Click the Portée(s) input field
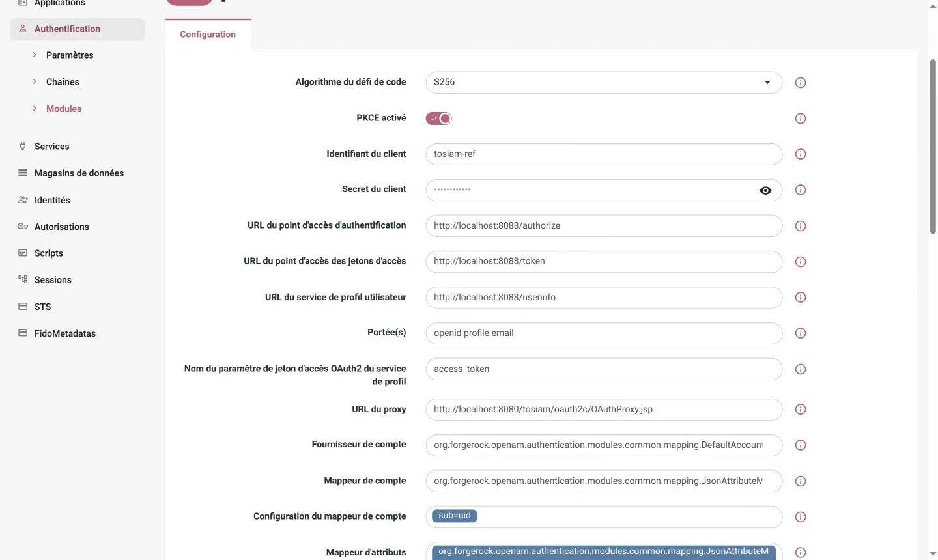This screenshot has width=938, height=560. 604,333
